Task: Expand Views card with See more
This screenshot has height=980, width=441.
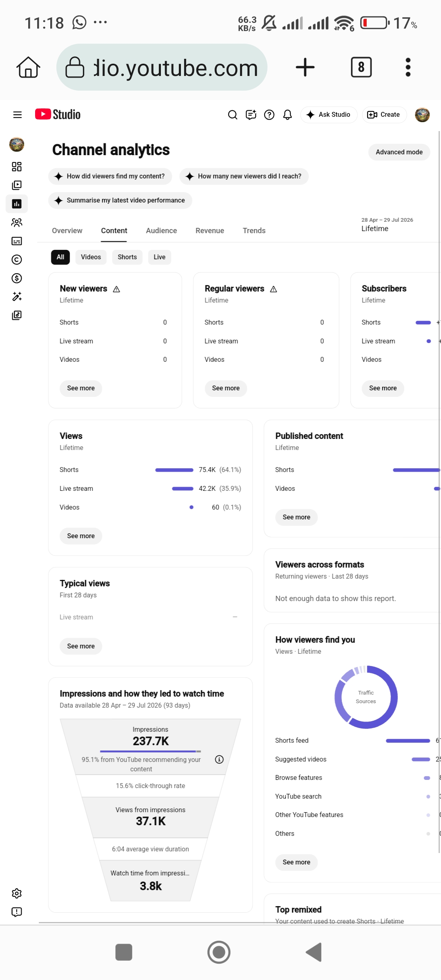Action: pos(81,536)
